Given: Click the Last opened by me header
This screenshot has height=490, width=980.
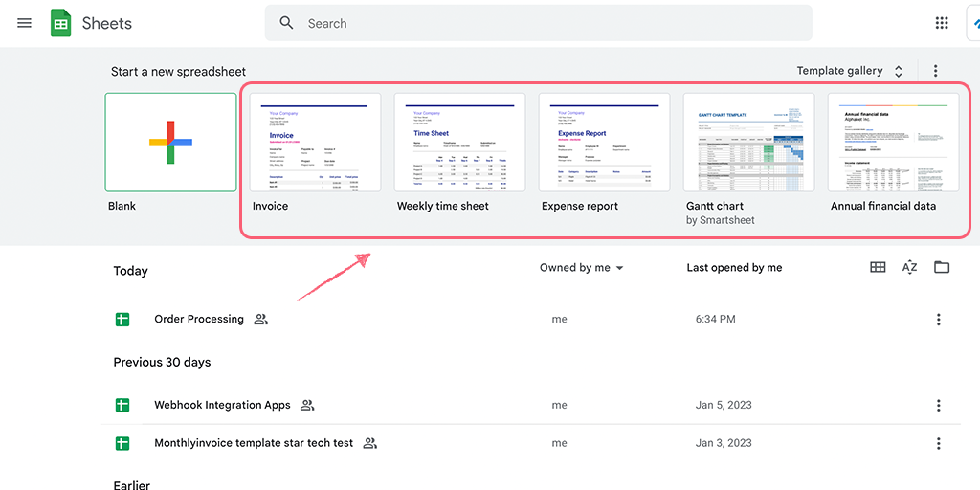Looking at the screenshot, I should click(734, 268).
